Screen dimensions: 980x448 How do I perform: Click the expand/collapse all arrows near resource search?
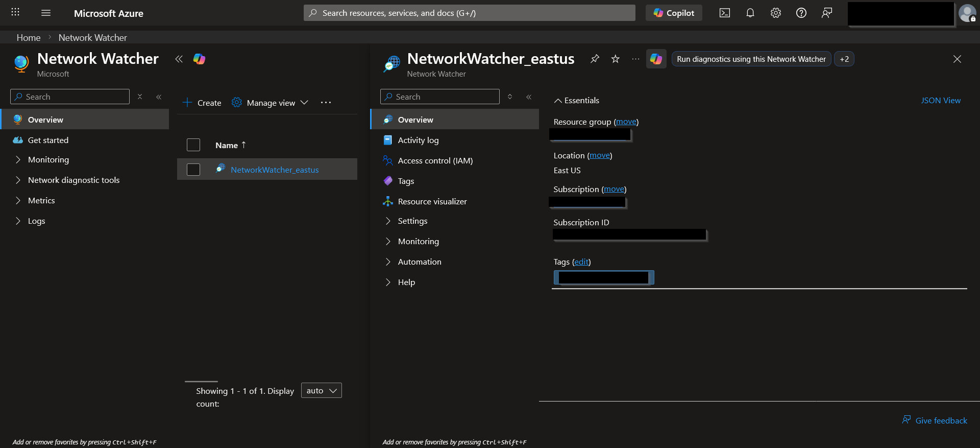(x=509, y=97)
